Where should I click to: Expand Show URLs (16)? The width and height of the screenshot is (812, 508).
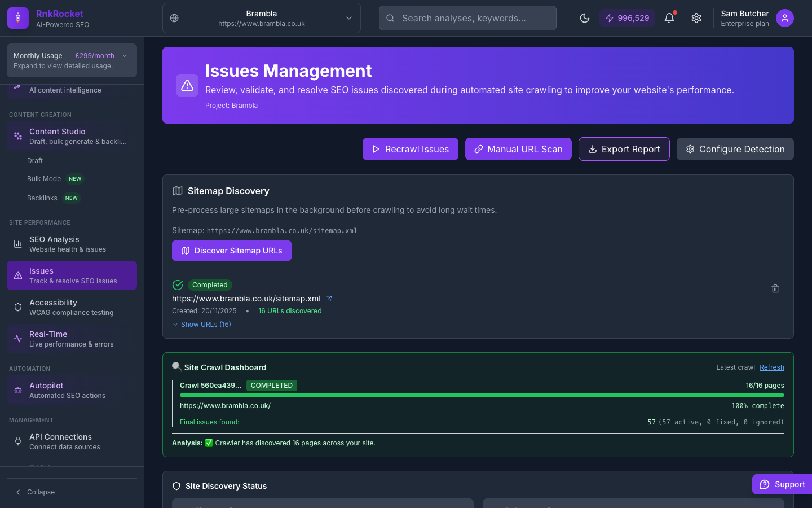point(202,325)
